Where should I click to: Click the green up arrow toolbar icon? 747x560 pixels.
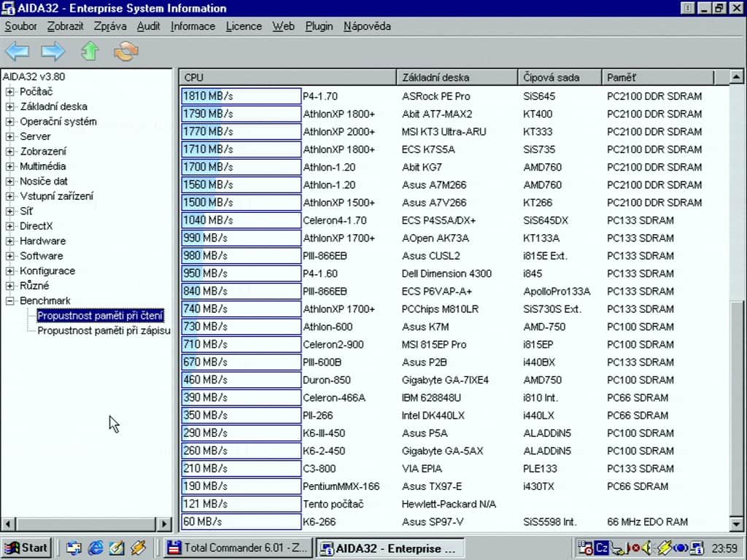click(x=90, y=51)
